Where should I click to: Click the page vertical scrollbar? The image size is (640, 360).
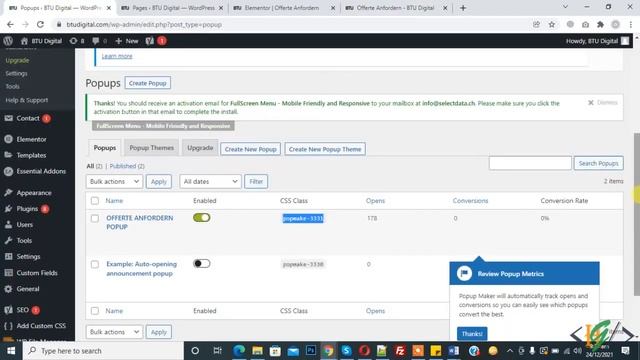636,214
